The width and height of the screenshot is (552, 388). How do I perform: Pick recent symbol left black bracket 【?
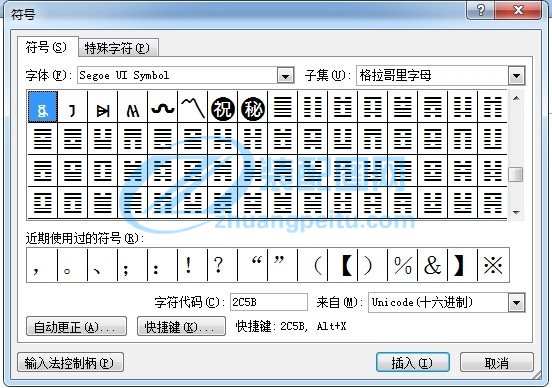coord(343,265)
